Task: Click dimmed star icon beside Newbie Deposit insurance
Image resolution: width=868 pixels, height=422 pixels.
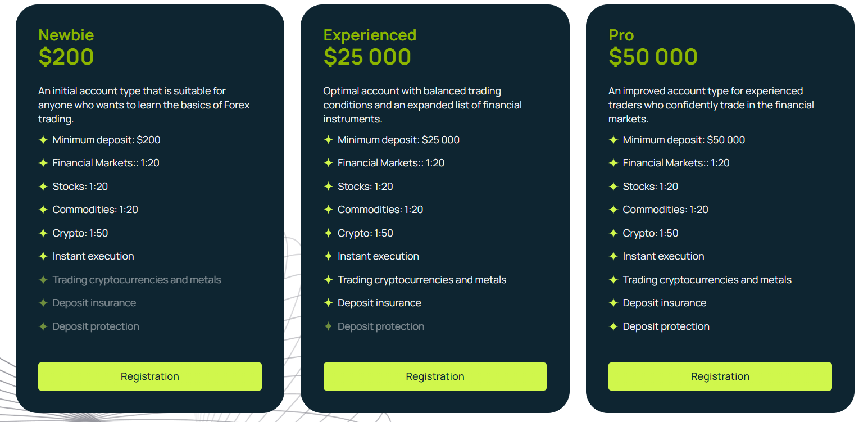Action: tap(43, 303)
